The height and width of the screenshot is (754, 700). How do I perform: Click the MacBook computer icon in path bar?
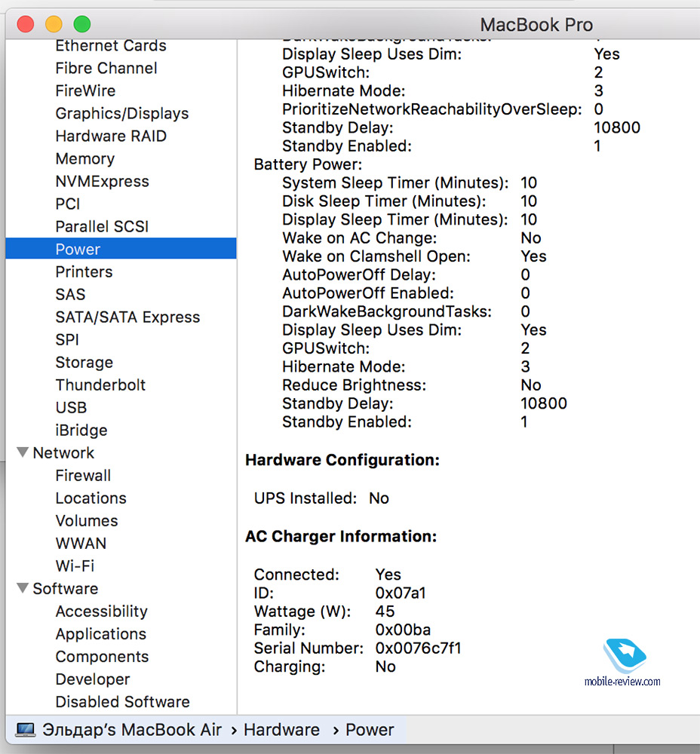click(25, 729)
